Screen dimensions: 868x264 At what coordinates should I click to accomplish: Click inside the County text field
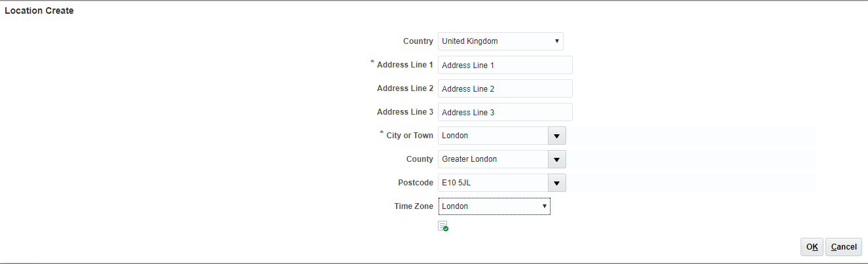492,159
